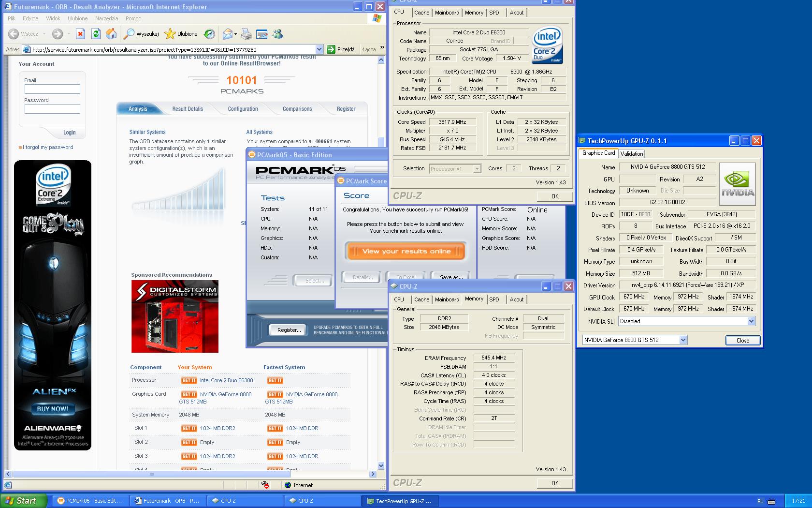Viewport: 812px width, 508px height.
Task: Open the Back button history dropdown arrow
Action: point(44,34)
